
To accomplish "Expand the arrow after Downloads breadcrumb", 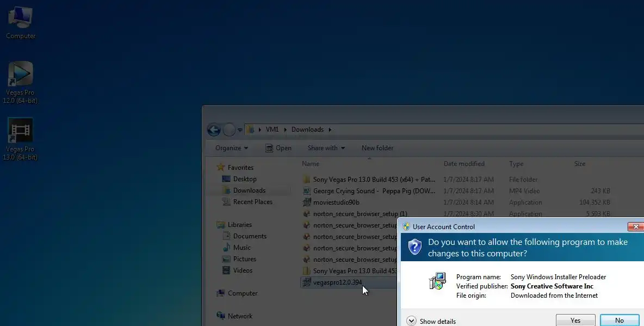I will 330,130.
